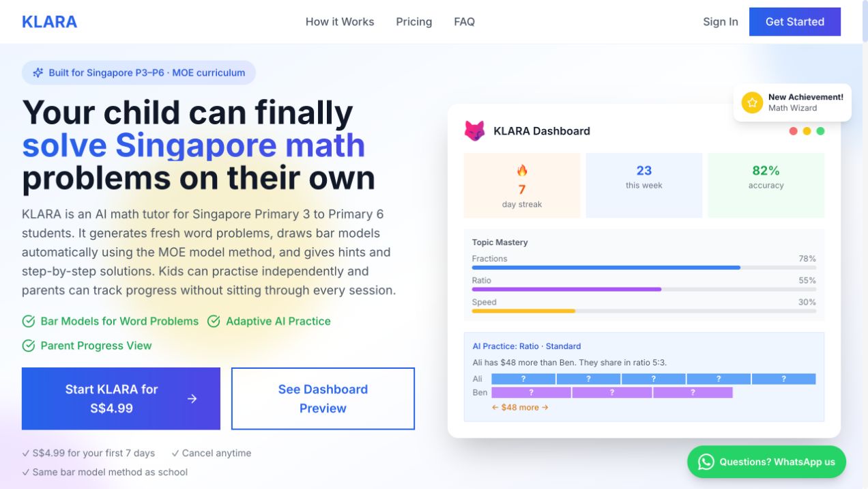Image resolution: width=868 pixels, height=489 pixels.
Task: Click the 78% Fractions value
Action: coord(807,259)
